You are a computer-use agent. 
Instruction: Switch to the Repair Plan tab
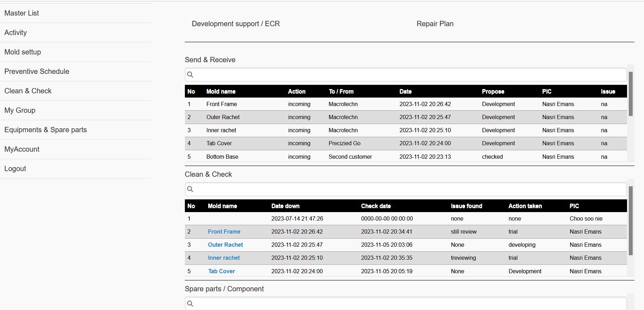pyautogui.click(x=435, y=24)
